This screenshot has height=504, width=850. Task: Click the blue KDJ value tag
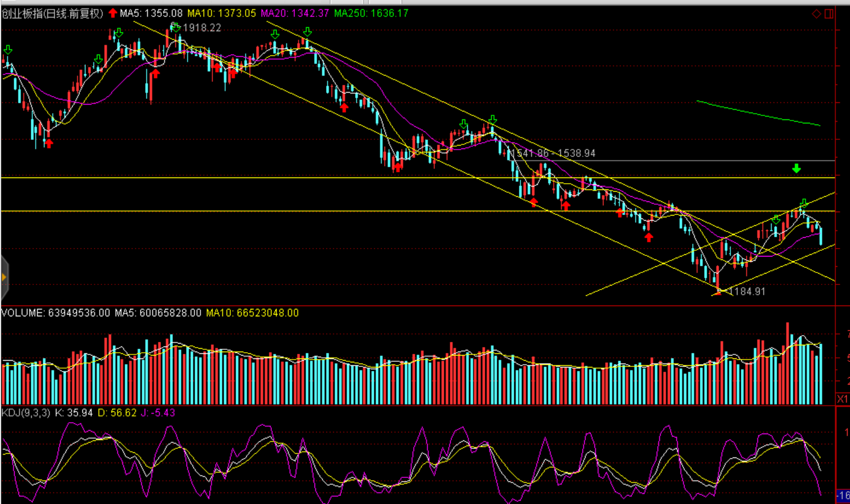point(843,496)
